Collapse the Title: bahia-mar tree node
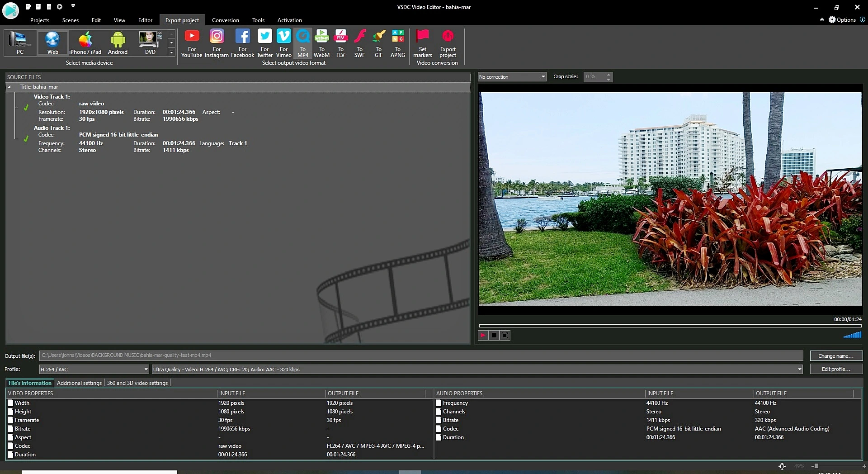Image resolution: width=868 pixels, height=474 pixels. [9, 87]
